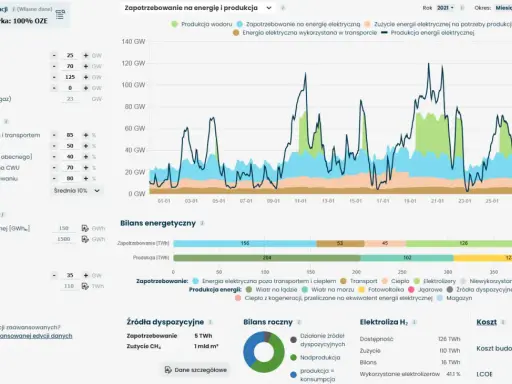The width and height of the screenshot is (512, 384).
Task: Open the info icon beside Źródła dyspozycyjne heading
Action: click(x=210, y=322)
